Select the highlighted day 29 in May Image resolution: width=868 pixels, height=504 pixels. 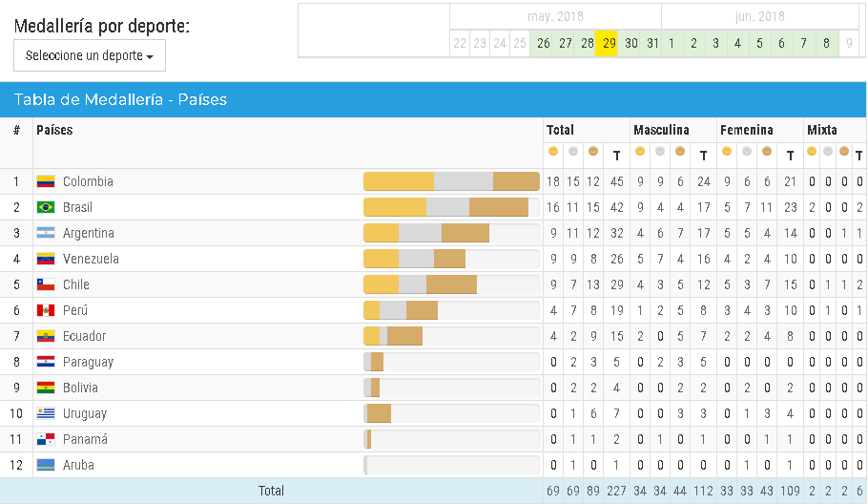(607, 43)
